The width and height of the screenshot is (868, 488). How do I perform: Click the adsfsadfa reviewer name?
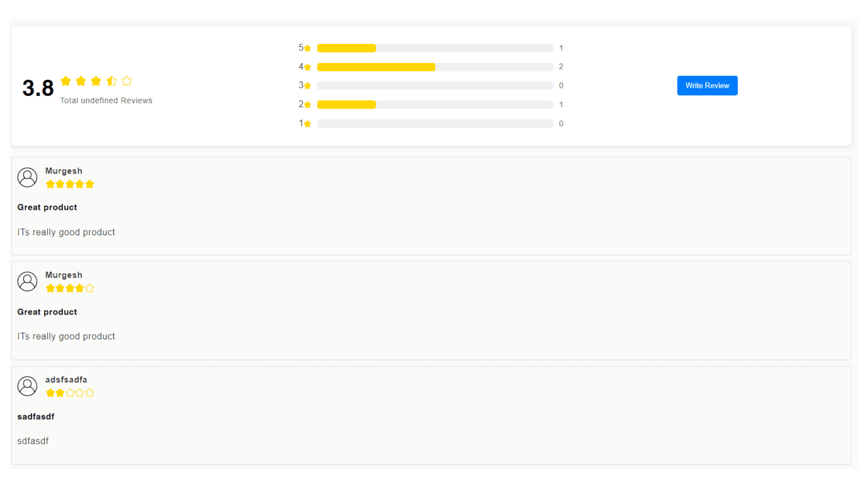click(66, 380)
